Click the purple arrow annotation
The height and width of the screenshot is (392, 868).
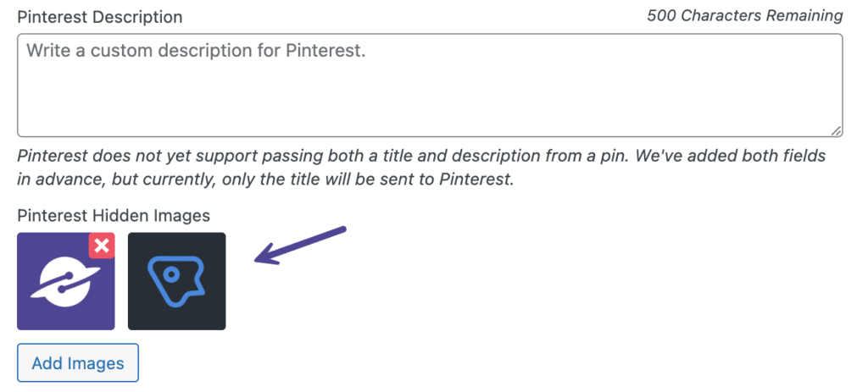(300, 246)
